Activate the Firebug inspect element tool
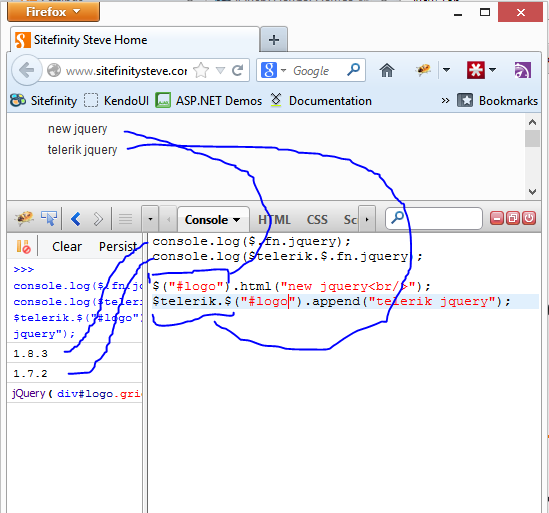Screen dimensions: 549x513 (x=49, y=219)
